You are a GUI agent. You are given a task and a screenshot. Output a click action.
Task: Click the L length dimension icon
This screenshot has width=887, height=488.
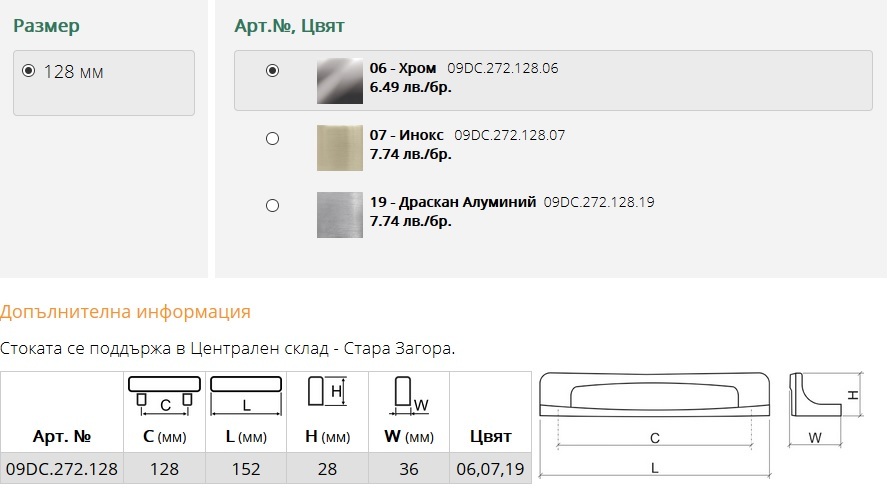pos(246,396)
